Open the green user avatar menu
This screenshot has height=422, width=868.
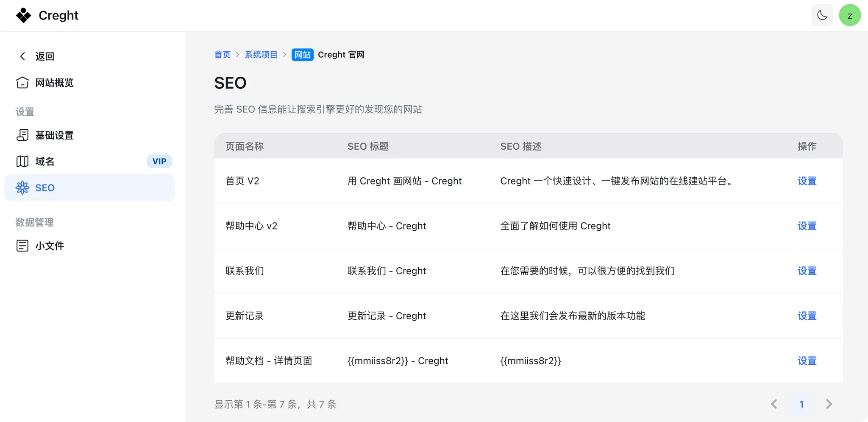point(850,15)
